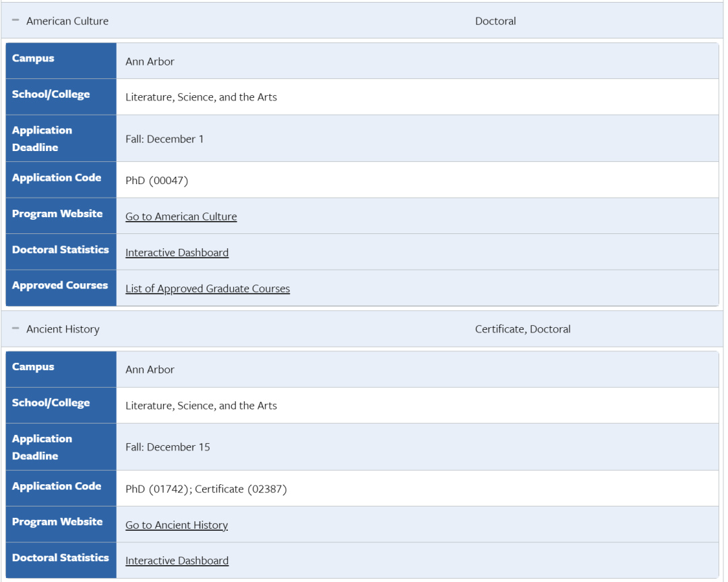The height and width of the screenshot is (582, 728).
Task: Open Interactive Dashboard under American Culture
Action: 177,252
